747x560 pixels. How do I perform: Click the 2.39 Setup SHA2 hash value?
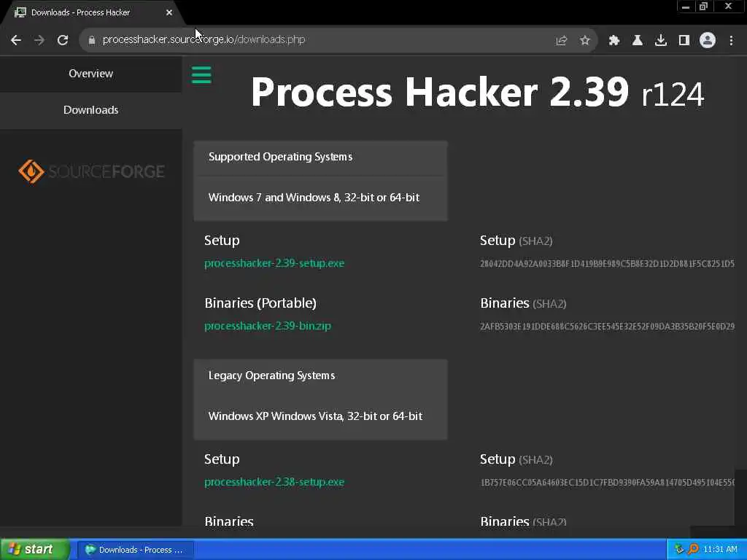pos(608,264)
